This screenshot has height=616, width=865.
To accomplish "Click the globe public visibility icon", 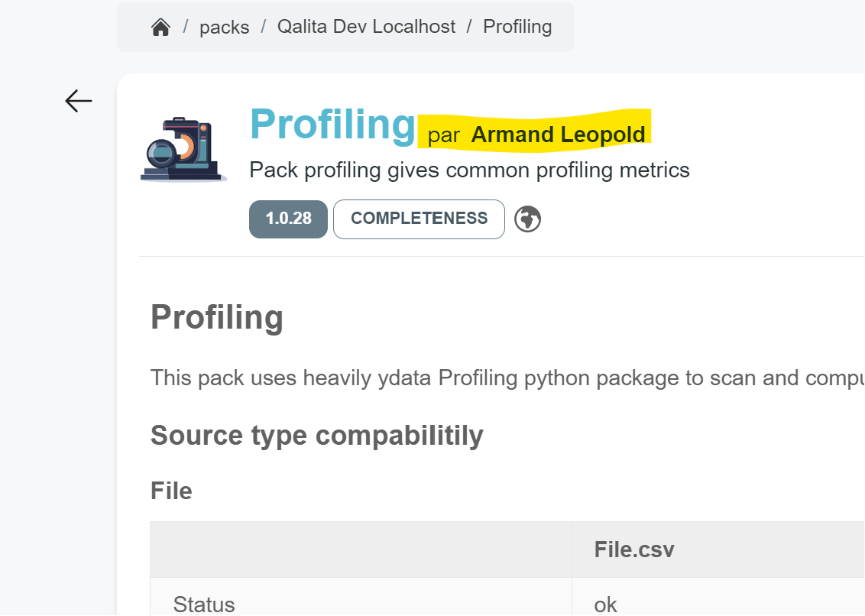I will click(527, 219).
